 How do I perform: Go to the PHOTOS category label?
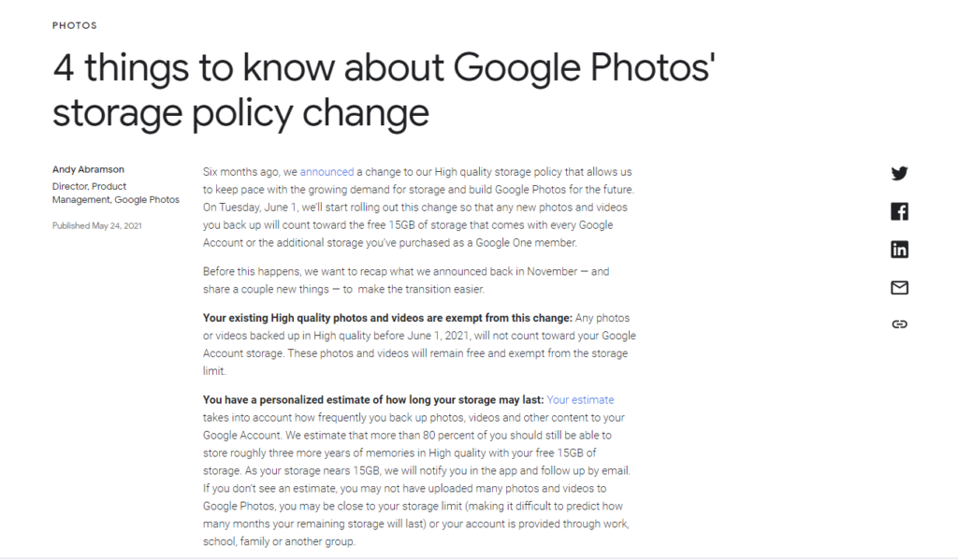click(75, 25)
